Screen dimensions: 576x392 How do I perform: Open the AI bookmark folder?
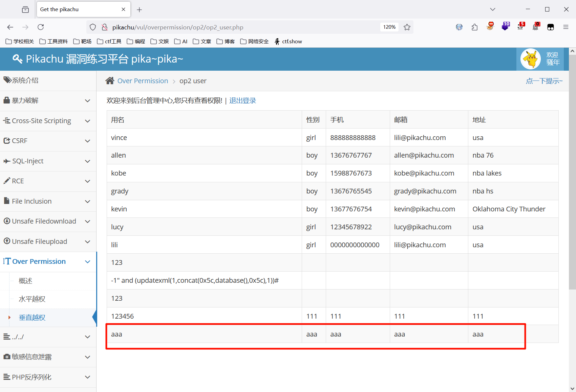(181, 41)
